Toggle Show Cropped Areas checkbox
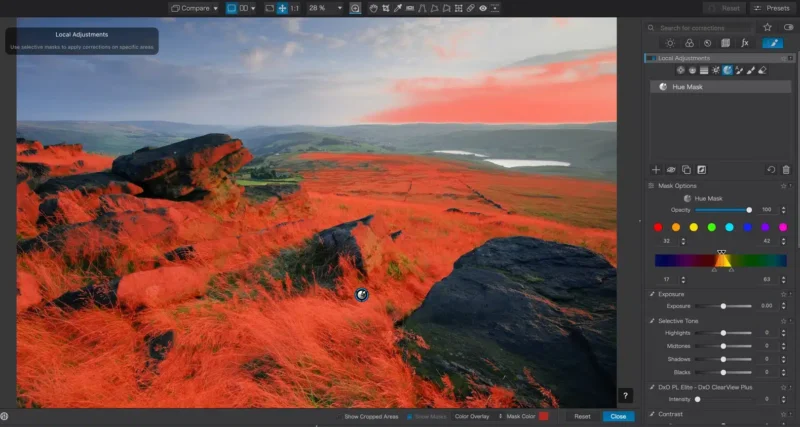800x427 pixels. 339,417
